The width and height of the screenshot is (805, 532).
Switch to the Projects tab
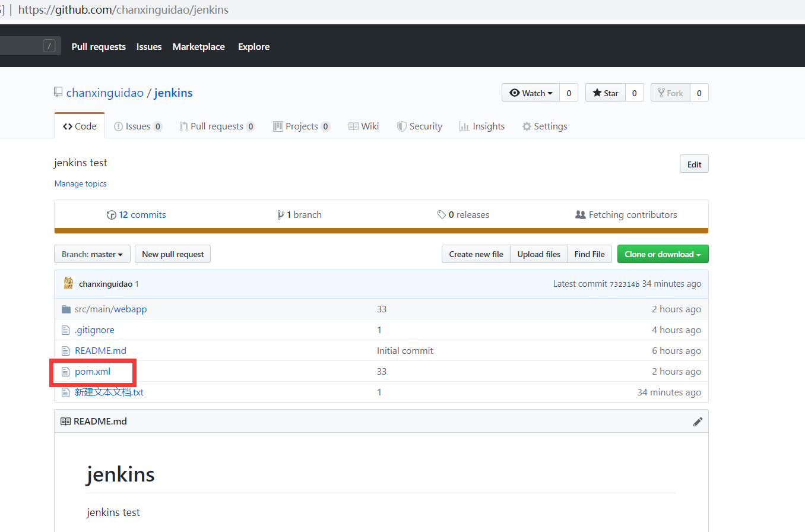click(x=302, y=126)
